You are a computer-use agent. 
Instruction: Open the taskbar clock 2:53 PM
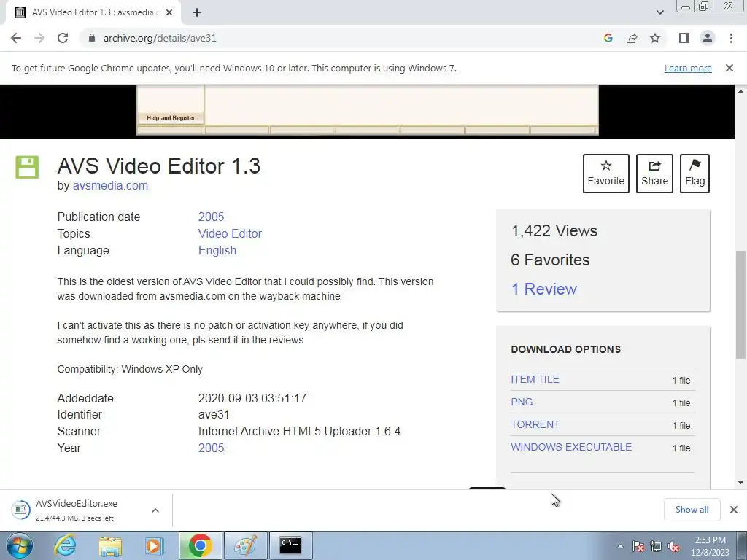coord(710,546)
